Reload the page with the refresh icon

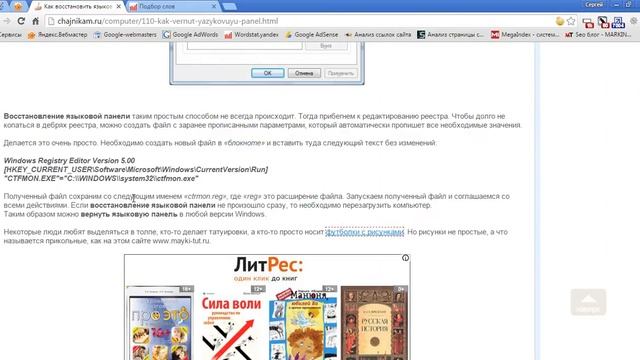click(x=21, y=21)
